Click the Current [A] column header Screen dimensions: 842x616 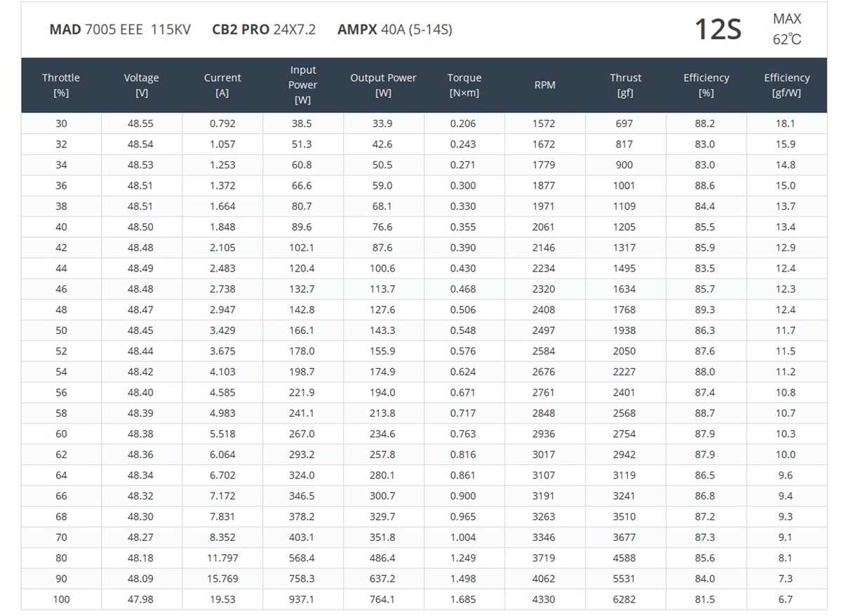(222, 85)
